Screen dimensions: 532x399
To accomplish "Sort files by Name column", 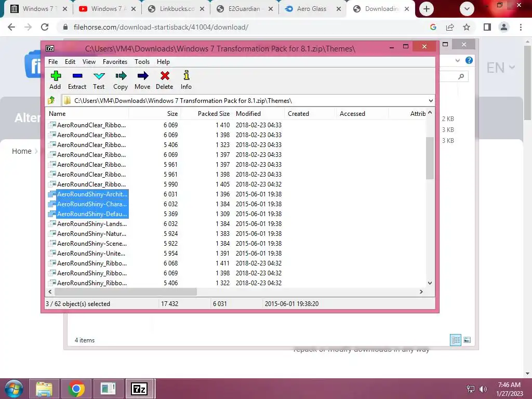I will coord(87,114).
